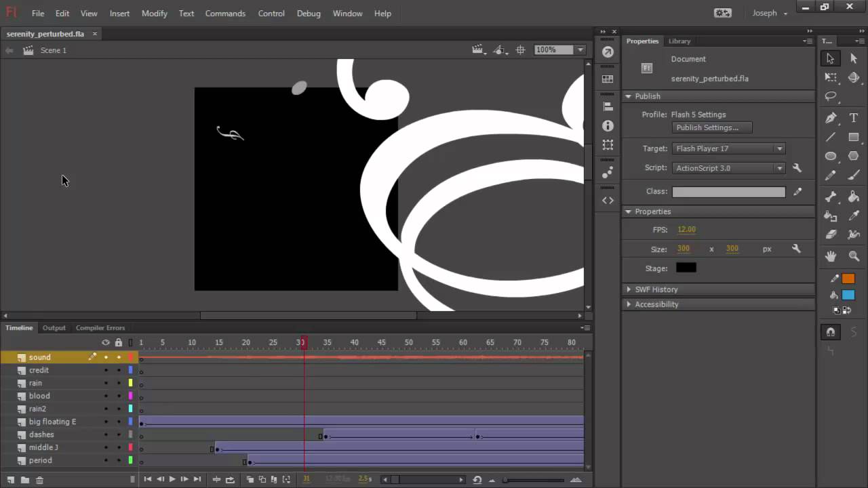
Task: Click the Scene 1 breadcrumb
Action: tap(53, 50)
